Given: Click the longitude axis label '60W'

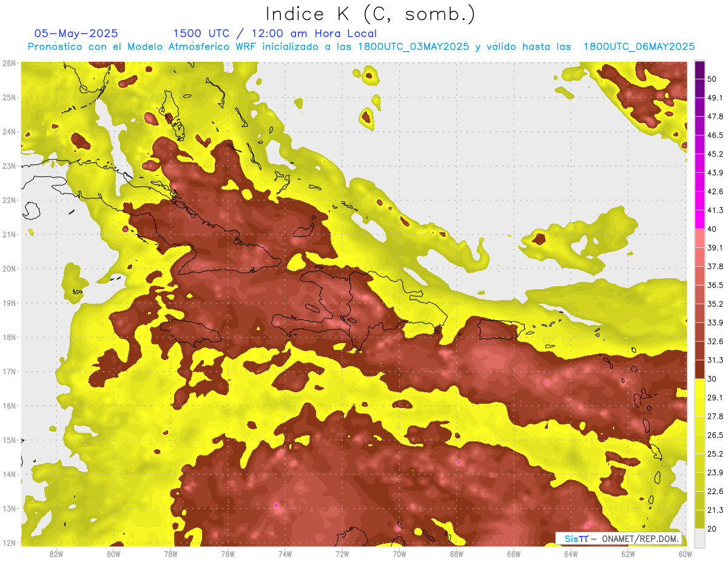Looking at the screenshot, I should click(x=685, y=554).
